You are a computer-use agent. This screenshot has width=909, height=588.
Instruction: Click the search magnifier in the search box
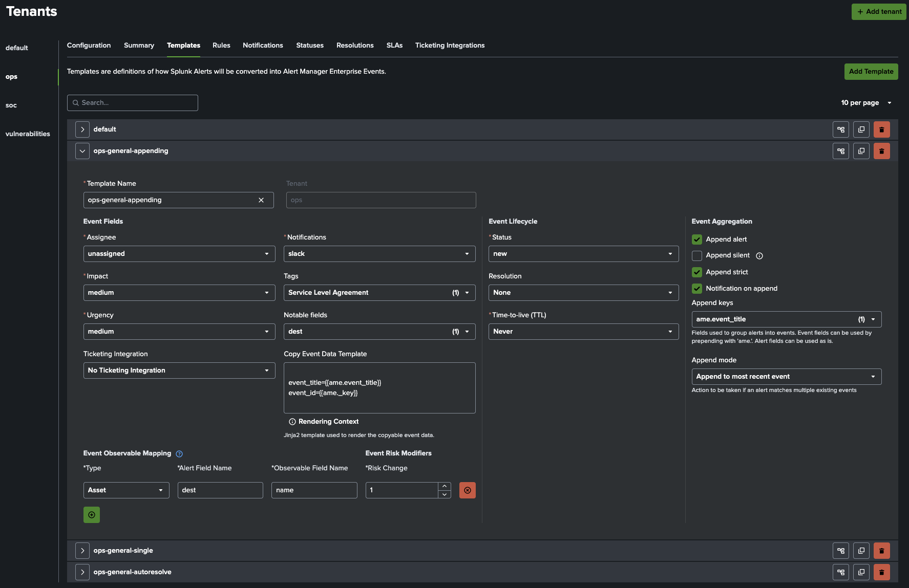point(76,102)
